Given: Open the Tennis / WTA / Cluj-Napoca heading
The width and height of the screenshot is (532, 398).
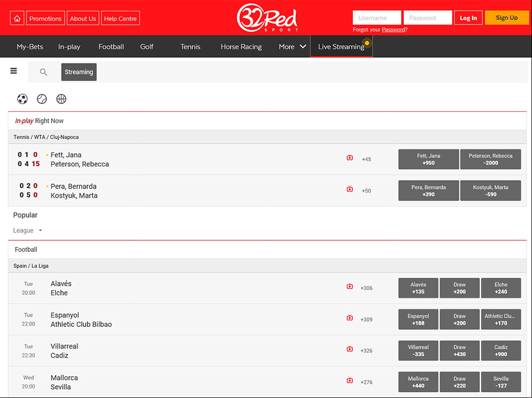Looking at the screenshot, I should pyautogui.click(x=46, y=137).
